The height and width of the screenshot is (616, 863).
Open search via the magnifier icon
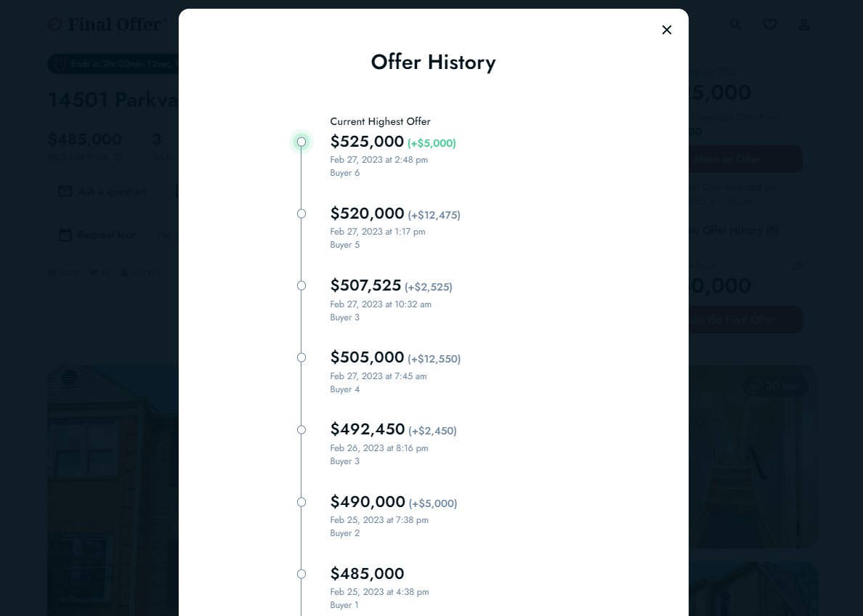735,24
